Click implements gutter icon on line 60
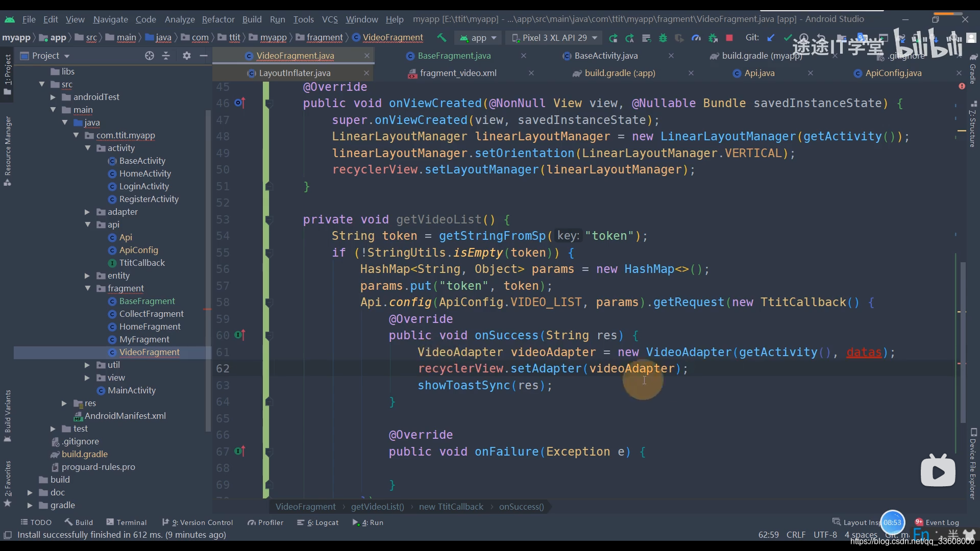This screenshot has width=980, height=551. tap(239, 335)
